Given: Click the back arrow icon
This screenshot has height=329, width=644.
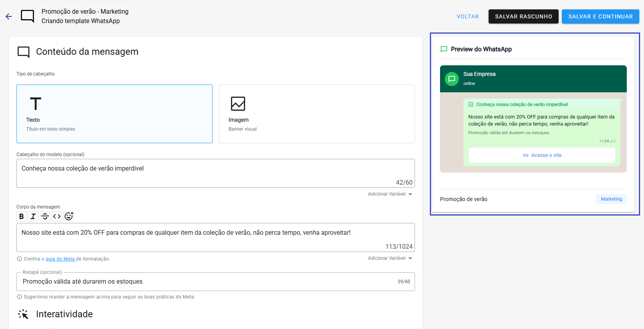Looking at the screenshot, I should (9, 16).
